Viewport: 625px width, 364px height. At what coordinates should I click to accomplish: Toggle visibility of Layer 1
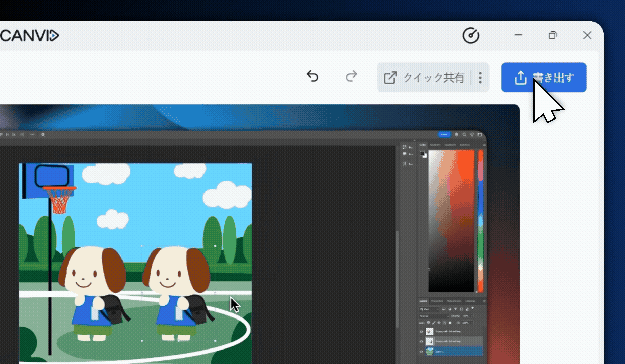point(422,352)
